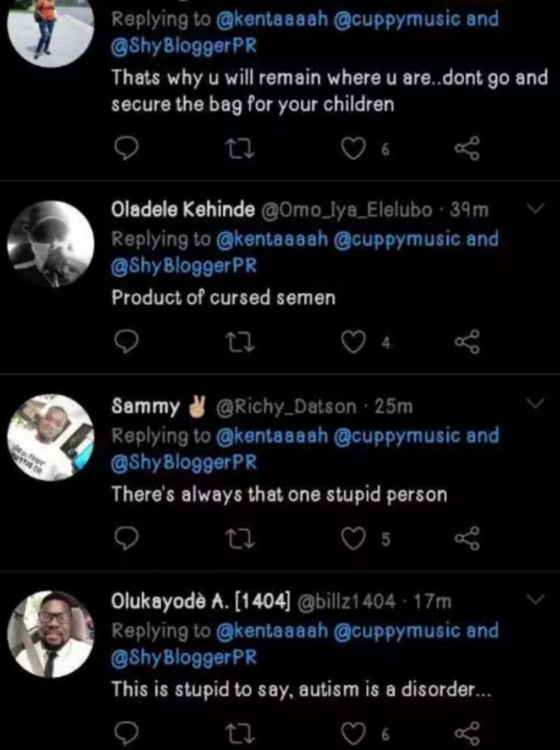Screen dimensions: 560x750
Task: Share Oladele Kehinde's tweet
Action: click(x=467, y=342)
